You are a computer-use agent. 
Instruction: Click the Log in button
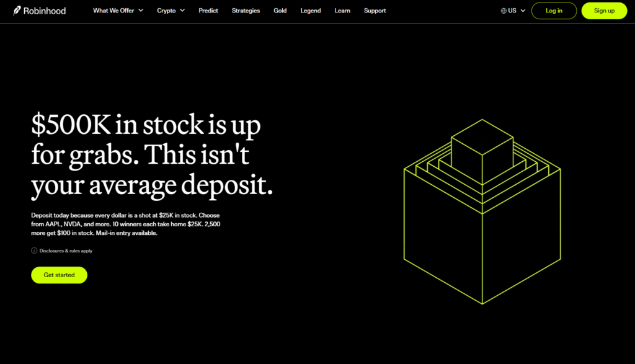(x=554, y=11)
